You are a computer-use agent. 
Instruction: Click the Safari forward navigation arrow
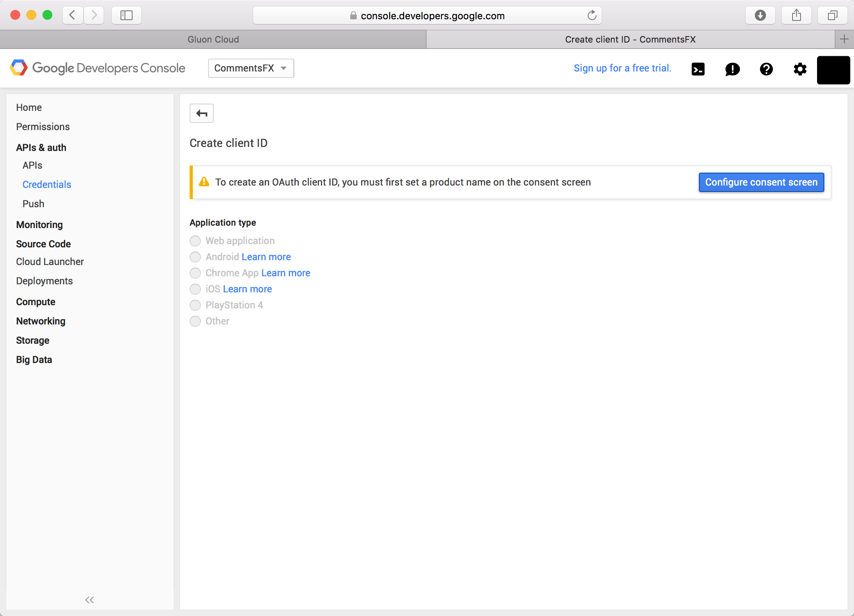tap(94, 15)
